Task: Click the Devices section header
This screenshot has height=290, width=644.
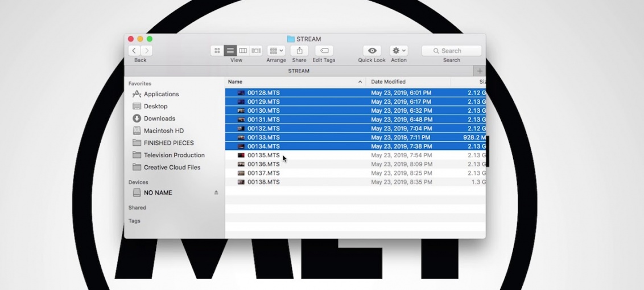Action: click(x=138, y=182)
